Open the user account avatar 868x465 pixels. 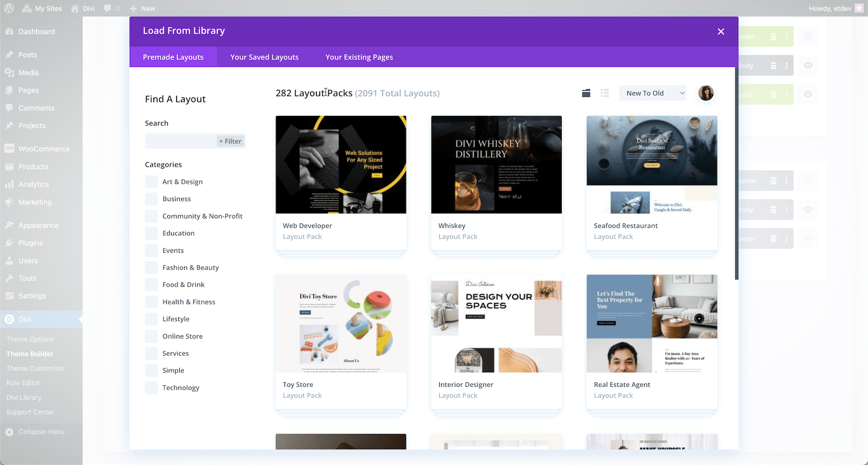coord(705,93)
